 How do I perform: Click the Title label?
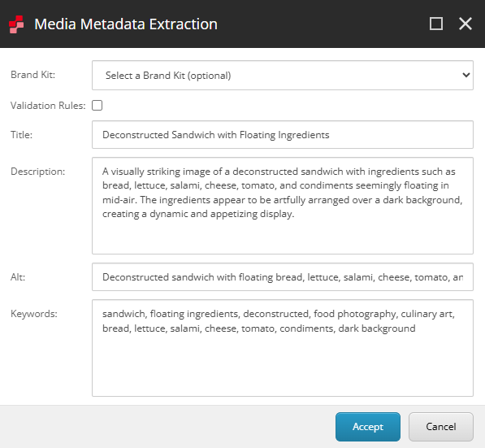[21, 135]
